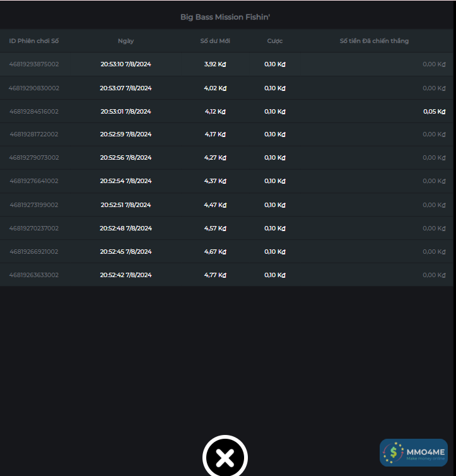Select session ID 46819263633002
This screenshot has height=476, width=456.
click(34, 275)
